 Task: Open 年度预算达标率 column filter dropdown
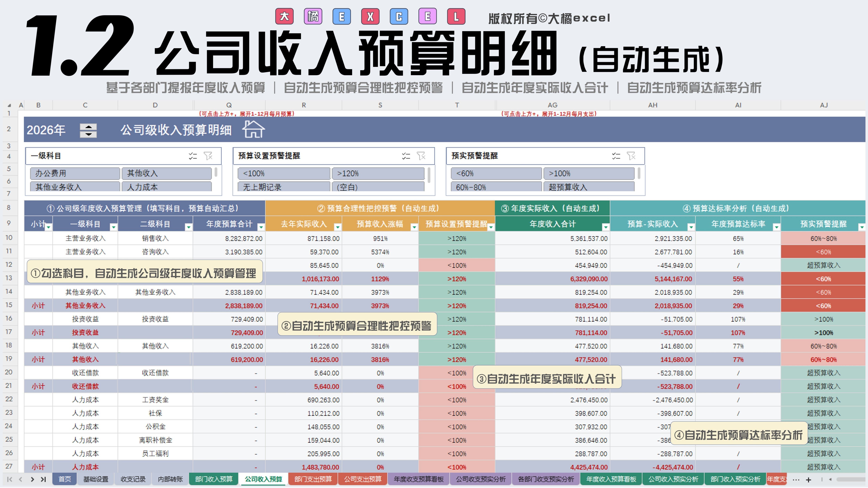(776, 227)
